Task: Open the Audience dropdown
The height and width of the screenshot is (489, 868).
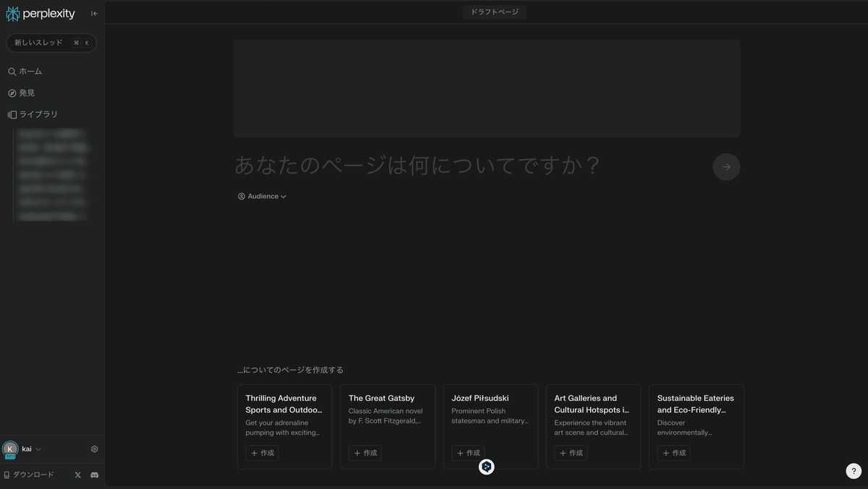Action: click(x=261, y=196)
